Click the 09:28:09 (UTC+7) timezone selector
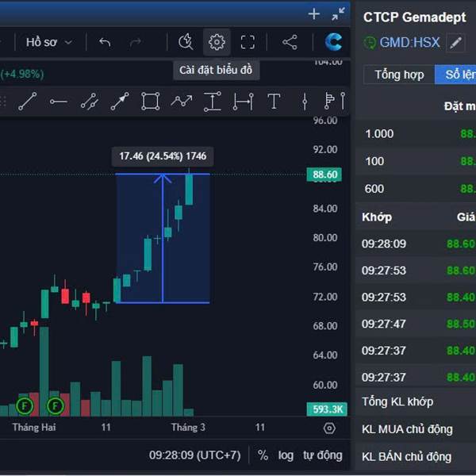The height and width of the screenshot is (476, 476). (194, 455)
